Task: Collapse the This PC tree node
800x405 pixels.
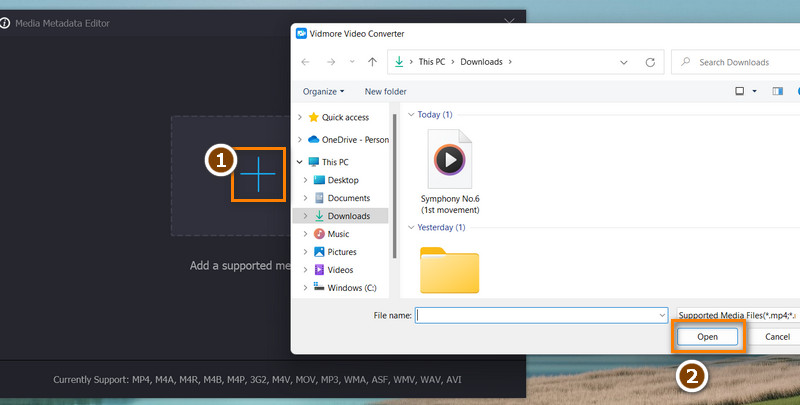Action: tap(300, 162)
